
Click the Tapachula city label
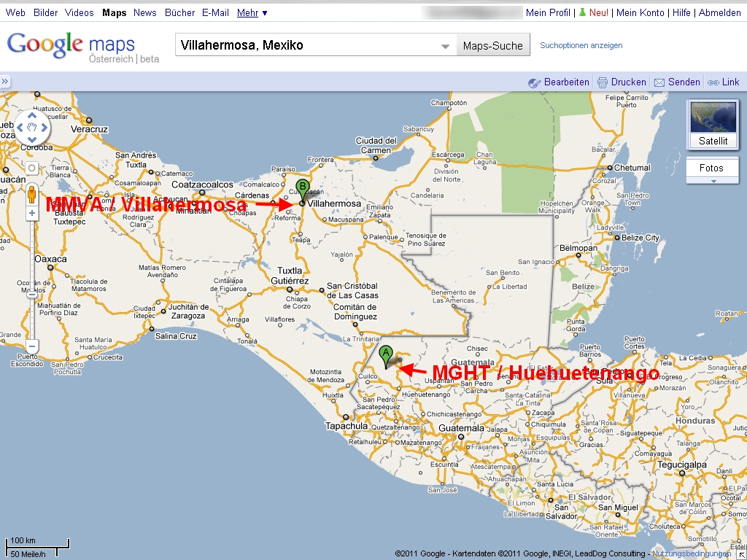[x=347, y=426]
